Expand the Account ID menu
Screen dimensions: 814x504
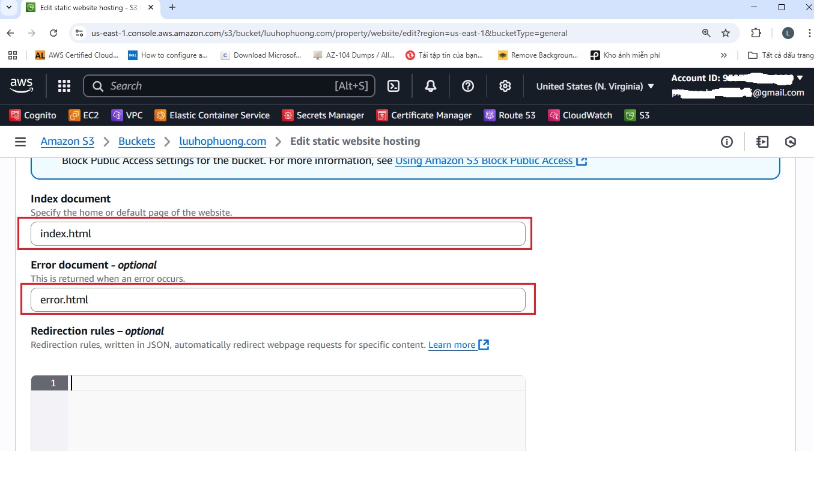tap(737, 78)
